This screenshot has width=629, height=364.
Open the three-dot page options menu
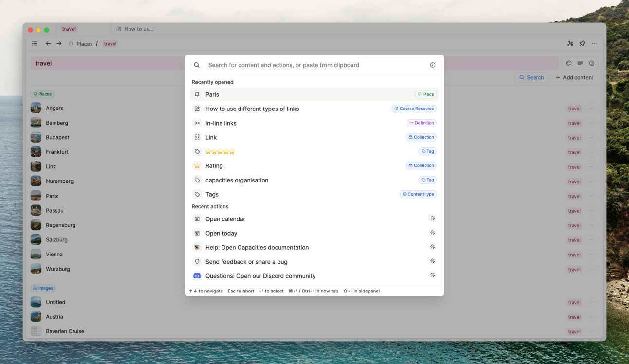[x=594, y=44]
